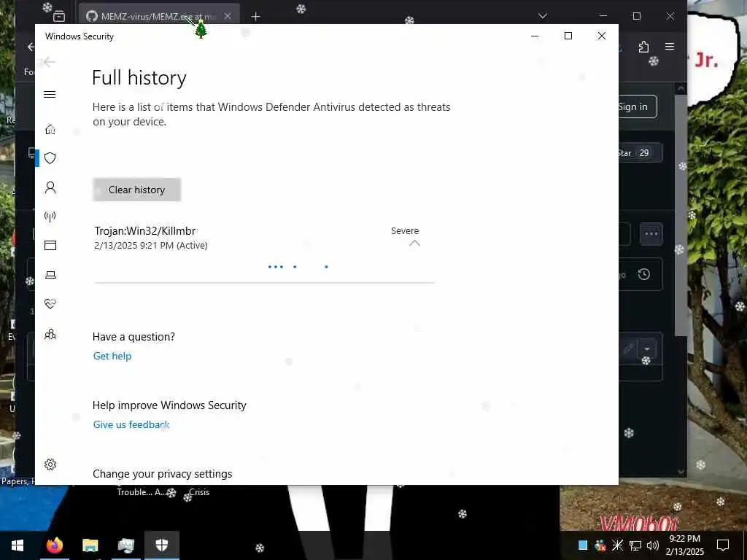The width and height of the screenshot is (747, 560).
Task: Go to Home in Windows Security sidebar
Action: 50,130
